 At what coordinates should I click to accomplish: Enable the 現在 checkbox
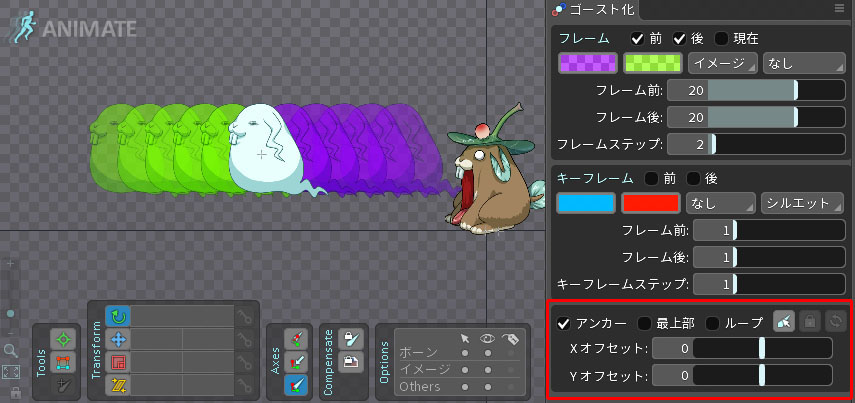click(x=721, y=39)
